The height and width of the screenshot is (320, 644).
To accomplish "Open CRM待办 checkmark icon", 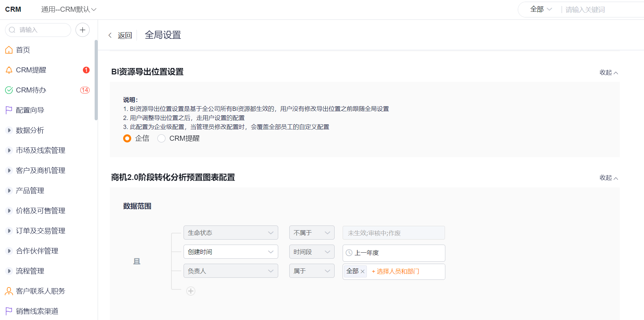I will 9,90.
